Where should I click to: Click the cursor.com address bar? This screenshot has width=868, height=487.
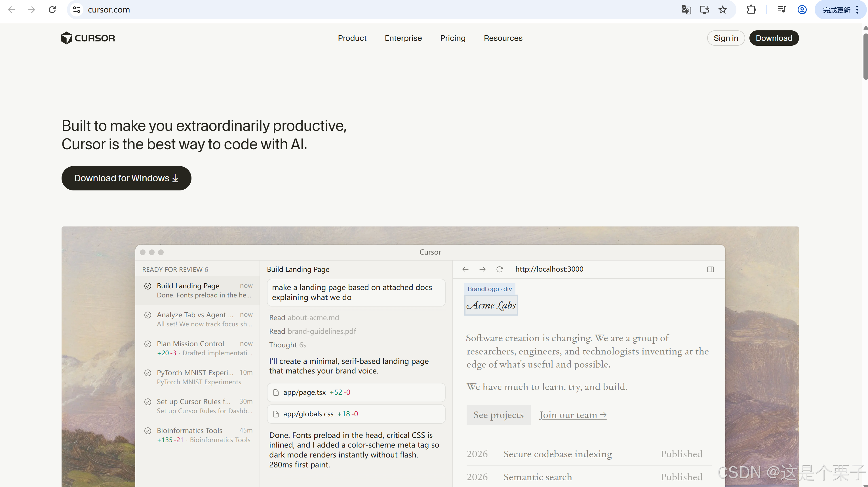337,10
